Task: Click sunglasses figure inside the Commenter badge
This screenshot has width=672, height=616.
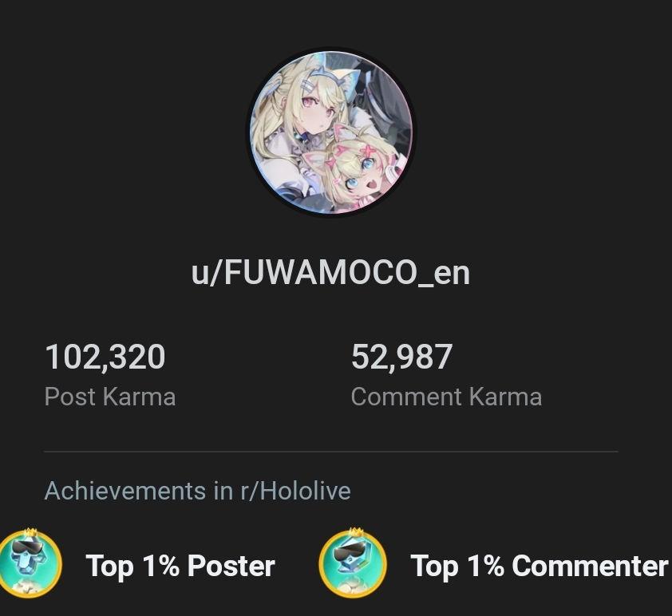Action: 351,558
